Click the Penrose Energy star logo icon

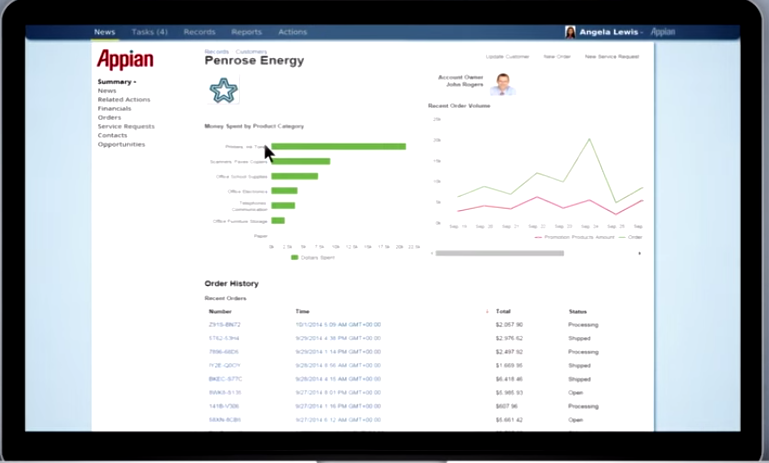[x=224, y=90]
